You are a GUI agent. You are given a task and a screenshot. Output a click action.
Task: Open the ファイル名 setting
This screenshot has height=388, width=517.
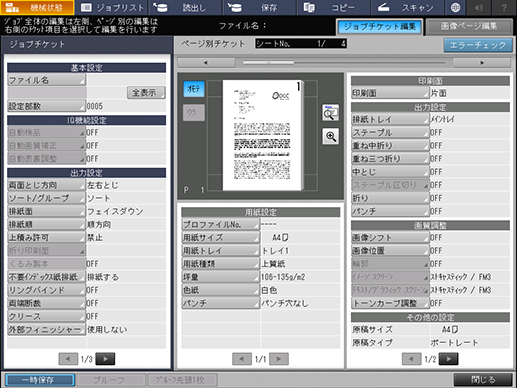46,80
